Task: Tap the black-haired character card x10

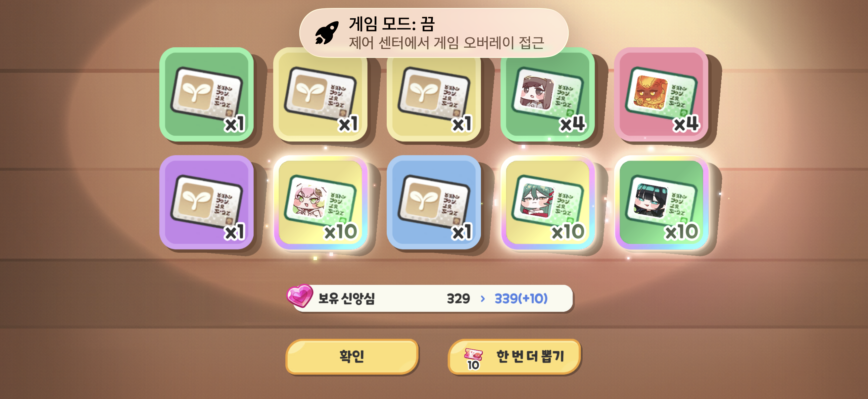Action: [661, 202]
